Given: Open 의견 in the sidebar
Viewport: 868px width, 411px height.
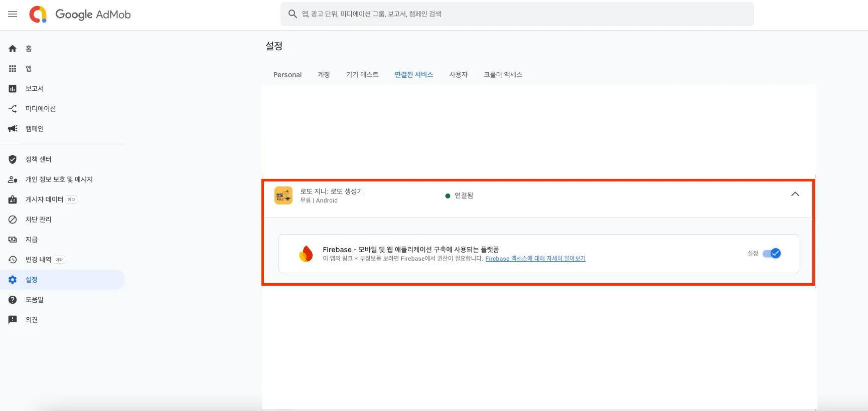Looking at the screenshot, I should 32,320.
